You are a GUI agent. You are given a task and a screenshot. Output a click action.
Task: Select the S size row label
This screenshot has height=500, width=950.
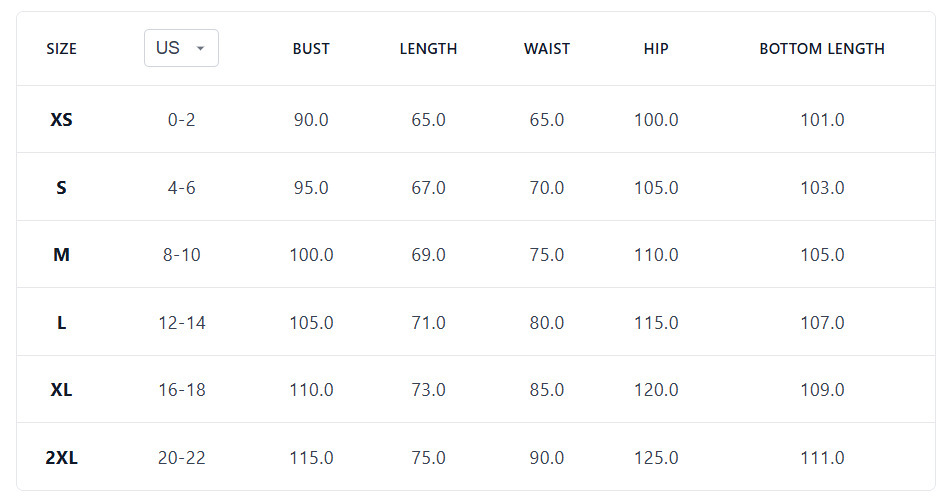tap(61, 188)
